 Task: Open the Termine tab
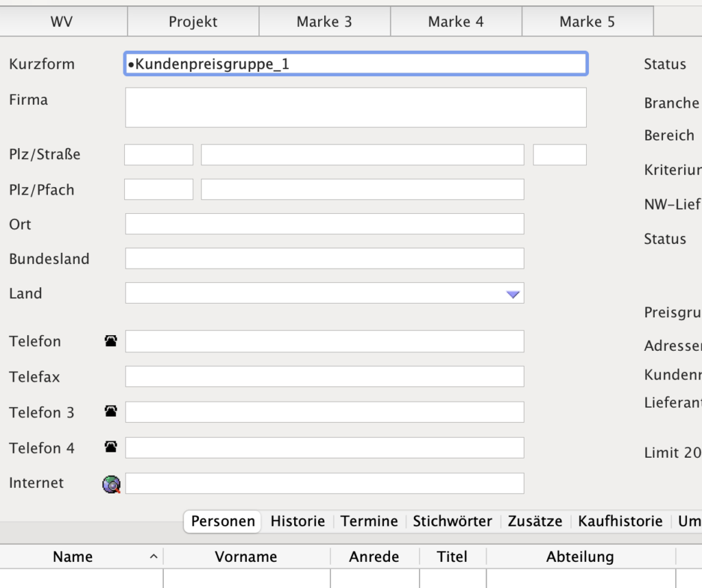(369, 522)
